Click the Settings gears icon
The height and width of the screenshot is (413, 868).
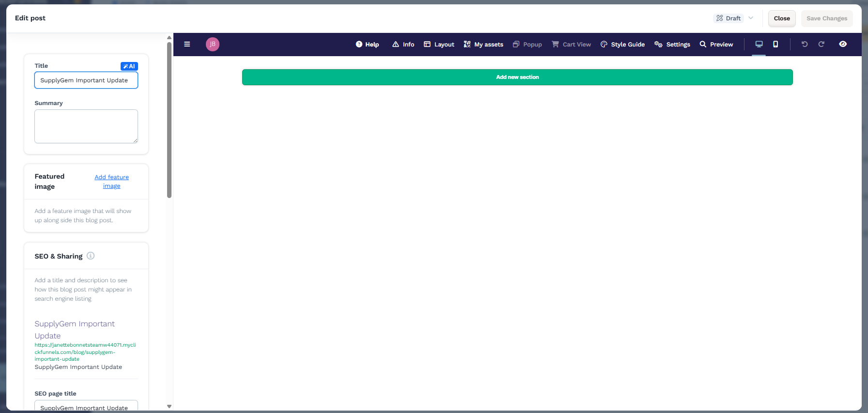[x=658, y=44]
